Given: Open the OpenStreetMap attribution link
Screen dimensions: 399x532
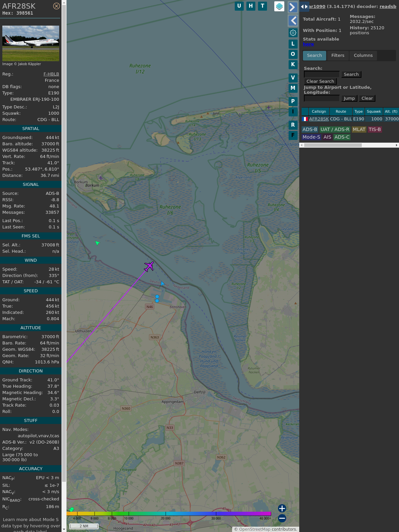Looking at the screenshot, I should click(x=255, y=529).
